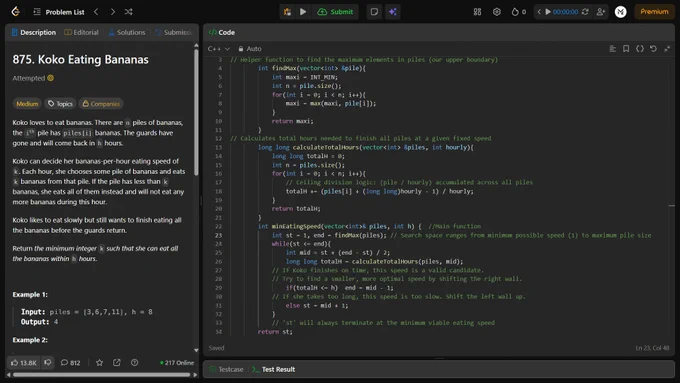Collapse the timer with left chevron
The image size is (680, 383).
pyautogui.click(x=539, y=12)
